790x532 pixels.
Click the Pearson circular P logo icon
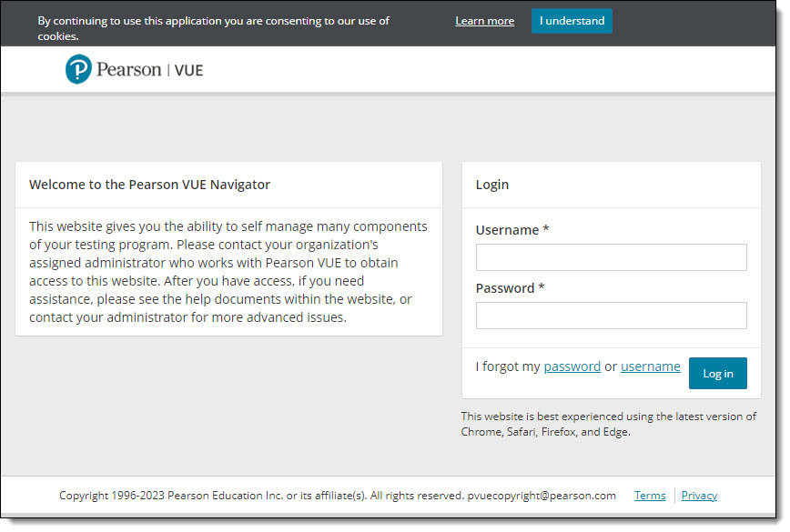(x=78, y=69)
